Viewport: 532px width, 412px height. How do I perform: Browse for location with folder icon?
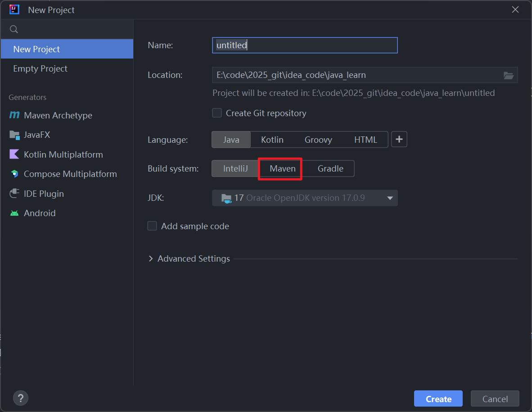[x=508, y=75]
